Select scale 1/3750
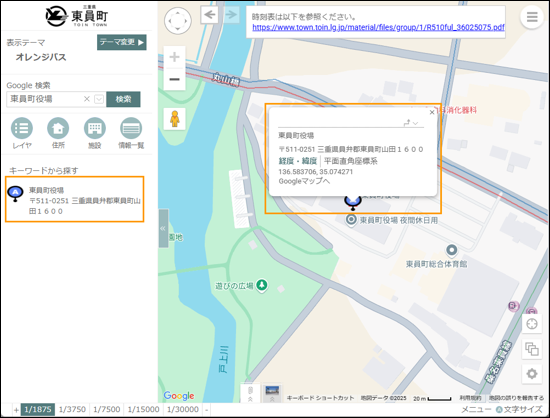The width and height of the screenshot is (550, 418). (72, 409)
